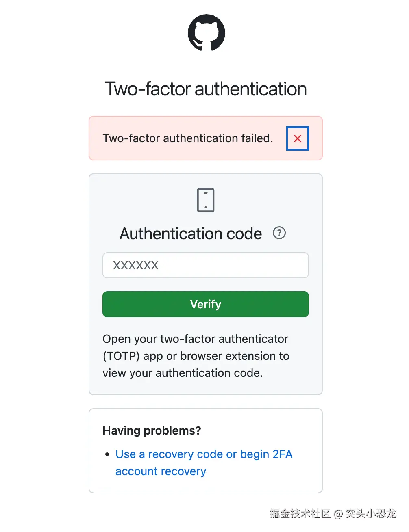The height and width of the screenshot is (532, 409).
Task: Click the "Authentication code" heading
Action: (191, 234)
